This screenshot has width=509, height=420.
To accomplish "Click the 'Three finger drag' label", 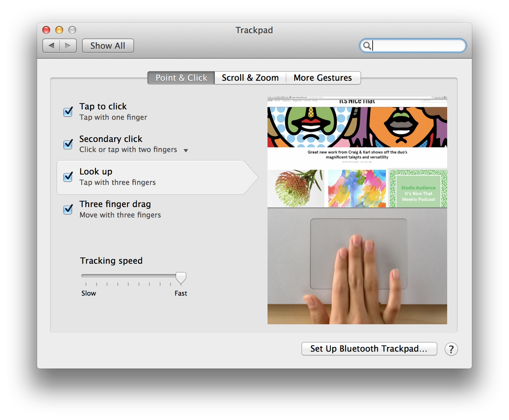I will (x=115, y=204).
